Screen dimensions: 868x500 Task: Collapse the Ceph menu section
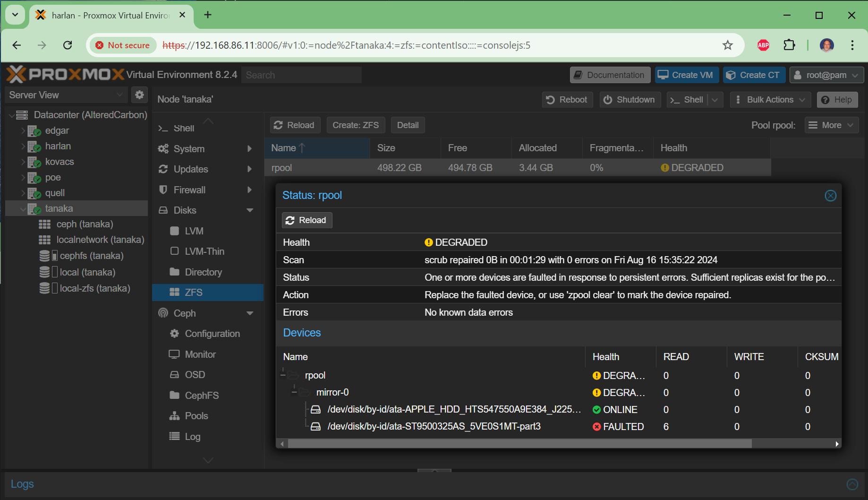pos(250,313)
